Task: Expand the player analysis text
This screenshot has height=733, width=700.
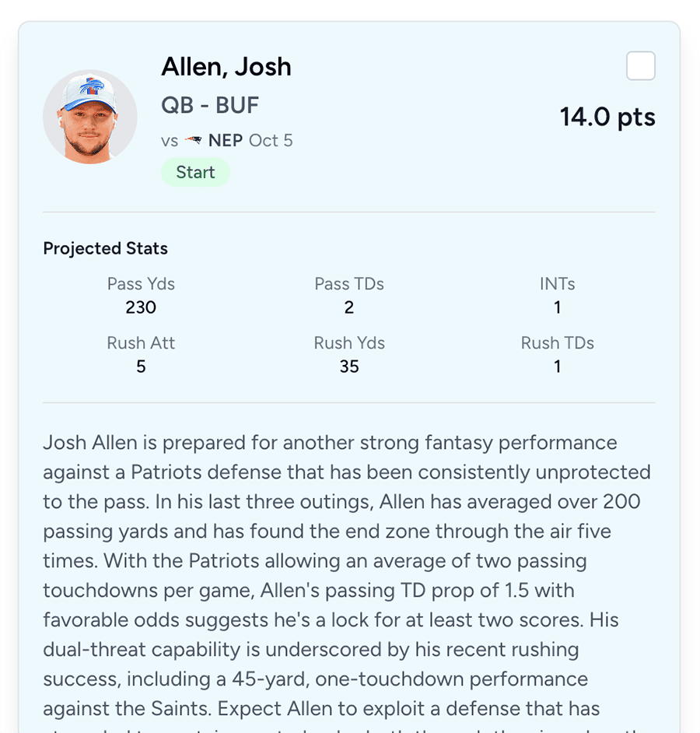Action: click(346, 576)
